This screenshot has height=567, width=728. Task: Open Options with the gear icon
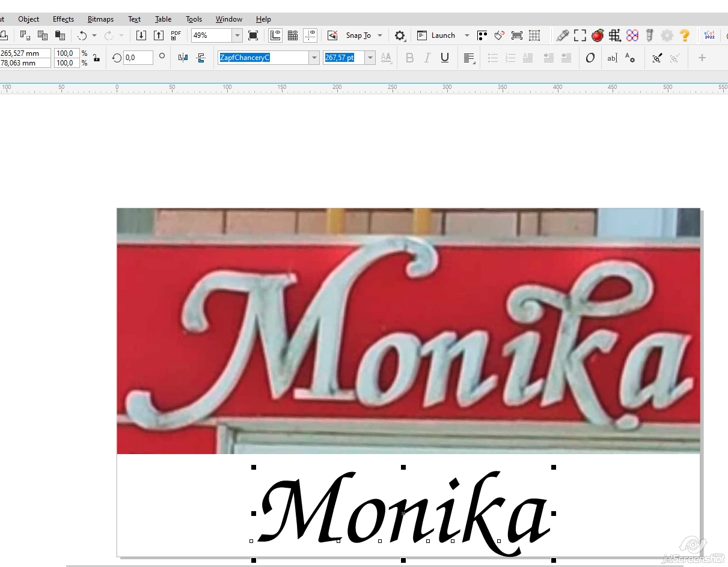point(400,35)
